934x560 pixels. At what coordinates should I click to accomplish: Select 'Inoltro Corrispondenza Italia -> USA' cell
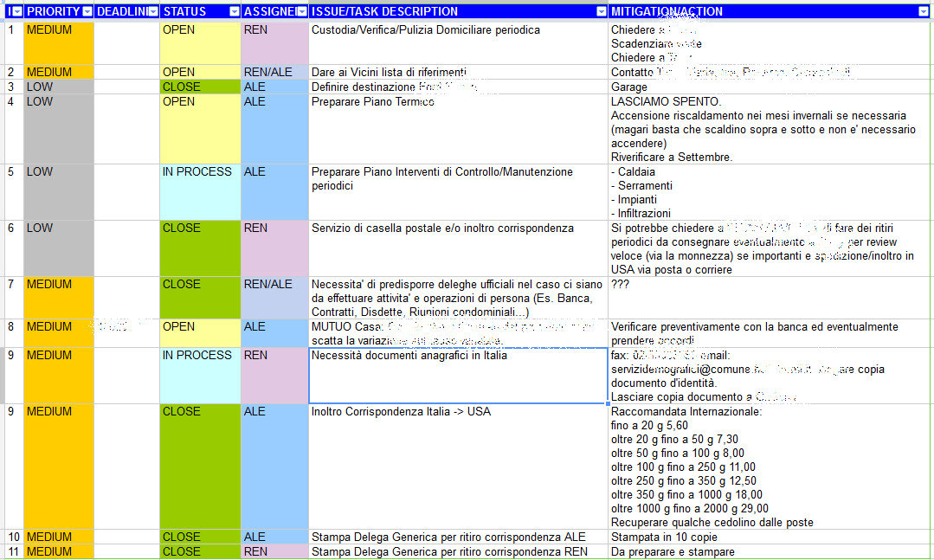pos(458,467)
